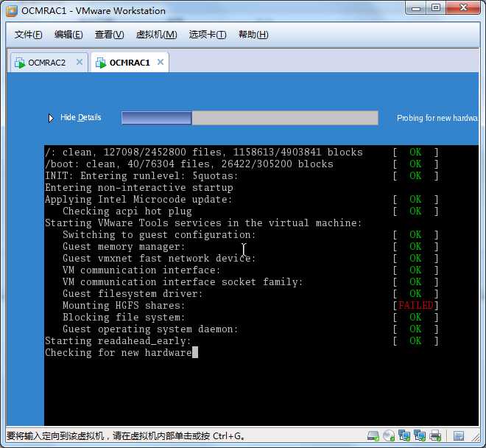Click the Hide Details link
Screen dimensions: 486x448
[80, 118]
